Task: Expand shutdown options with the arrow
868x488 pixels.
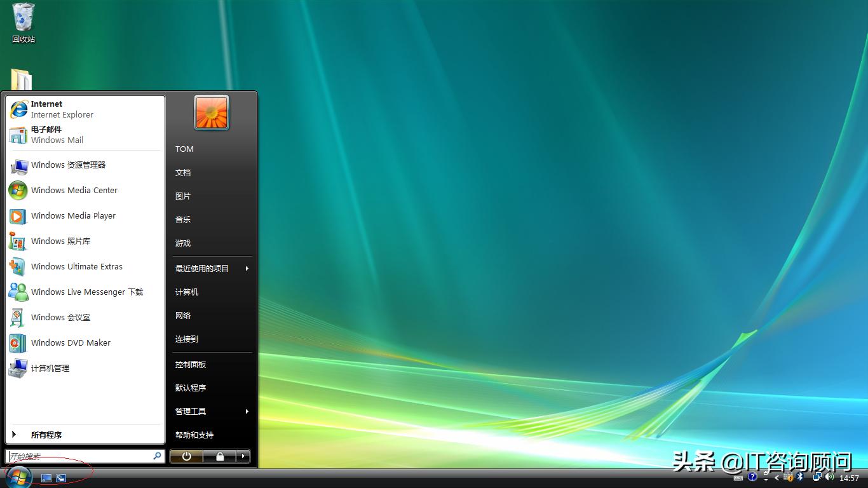Action: coord(243,456)
